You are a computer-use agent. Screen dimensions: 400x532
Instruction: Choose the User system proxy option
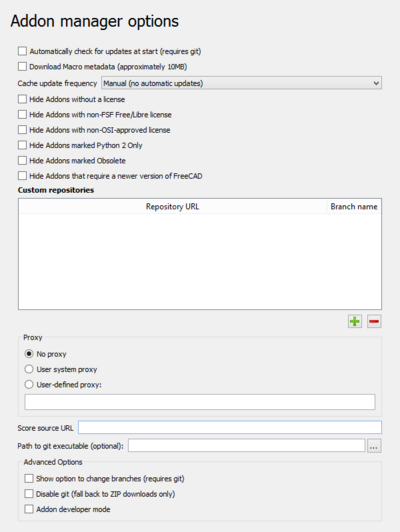click(29, 369)
